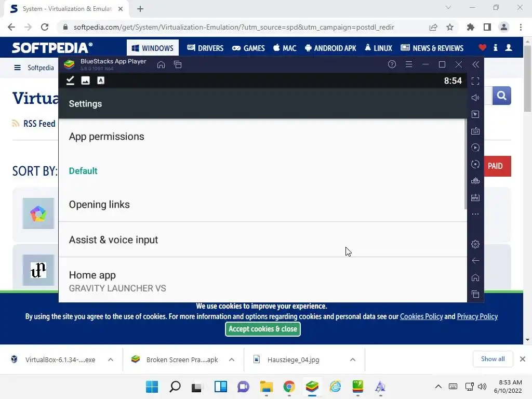Open BlueStacks settings gear icon
The width and height of the screenshot is (532, 399).
point(475,244)
